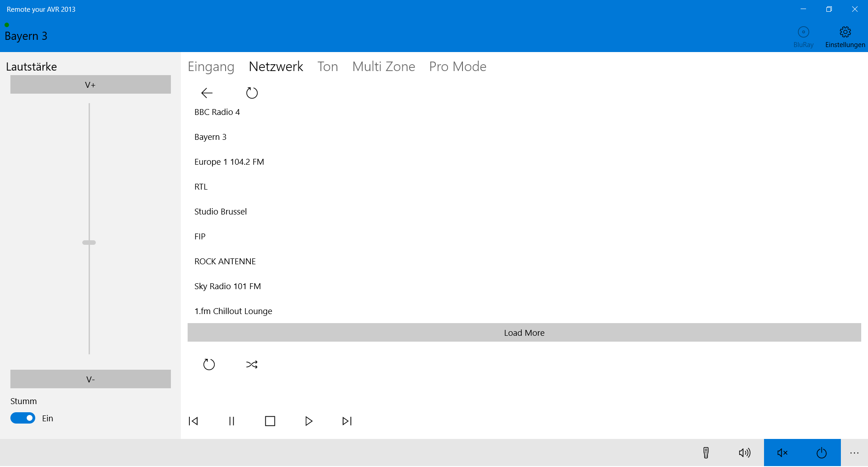Stop playback
The image size is (868, 467).
(x=270, y=421)
